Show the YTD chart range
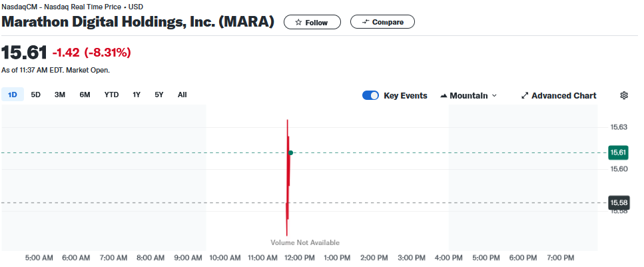The height and width of the screenshot is (267, 644). [x=111, y=95]
